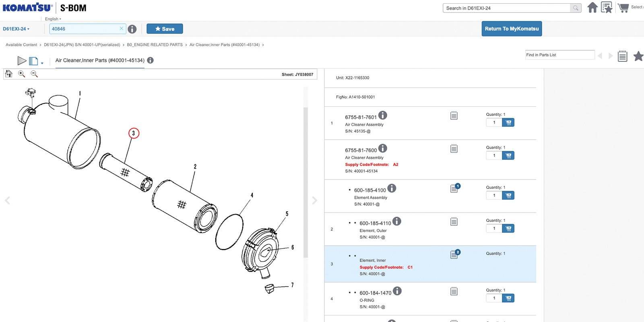Expand the D61EXI-24 model dropdown
Screen dimensions: 644x322
pyautogui.click(x=16, y=29)
